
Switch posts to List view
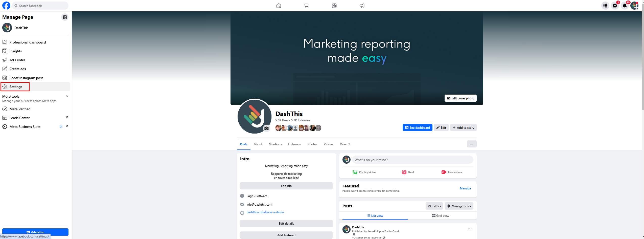(x=375, y=216)
